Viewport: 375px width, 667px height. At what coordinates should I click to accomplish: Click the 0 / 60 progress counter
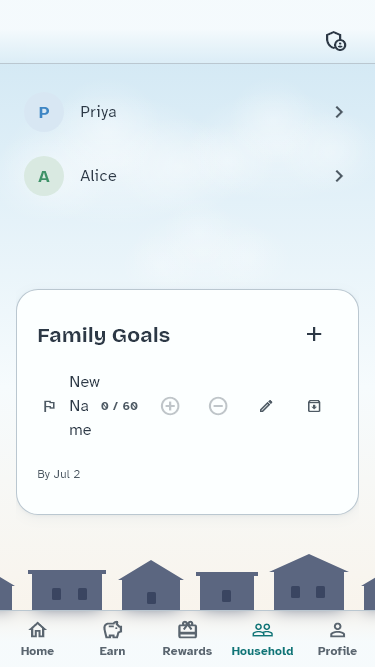pos(119,406)
